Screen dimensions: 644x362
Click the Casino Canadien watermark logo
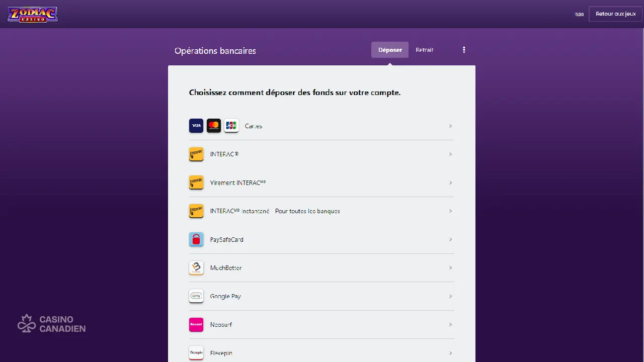point(51,324)
